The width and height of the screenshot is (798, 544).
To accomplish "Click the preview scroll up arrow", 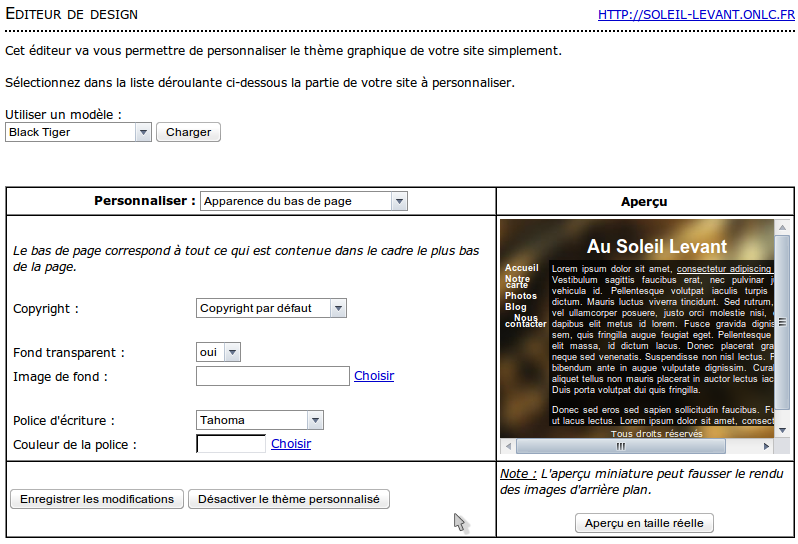I will click(x=782, y=227).
